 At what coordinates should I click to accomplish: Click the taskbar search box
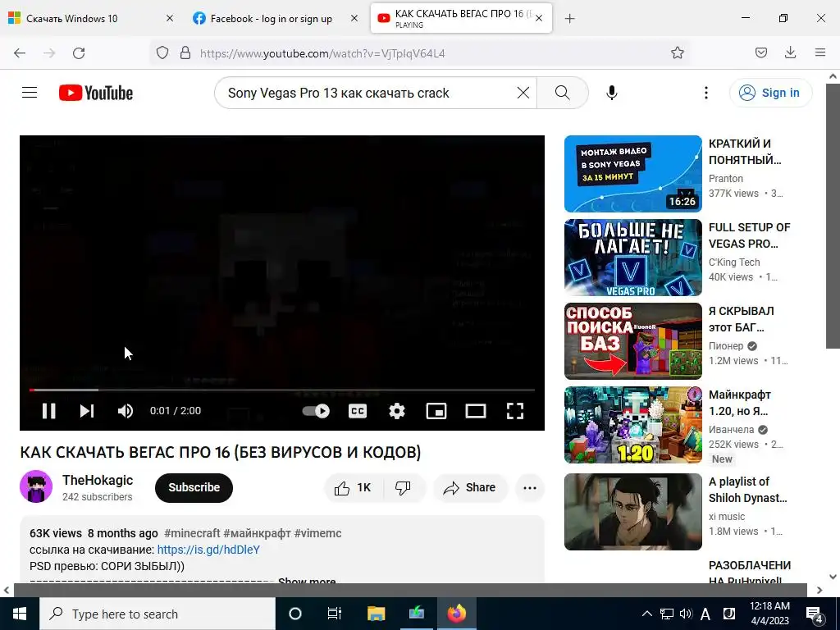(157, 614)
